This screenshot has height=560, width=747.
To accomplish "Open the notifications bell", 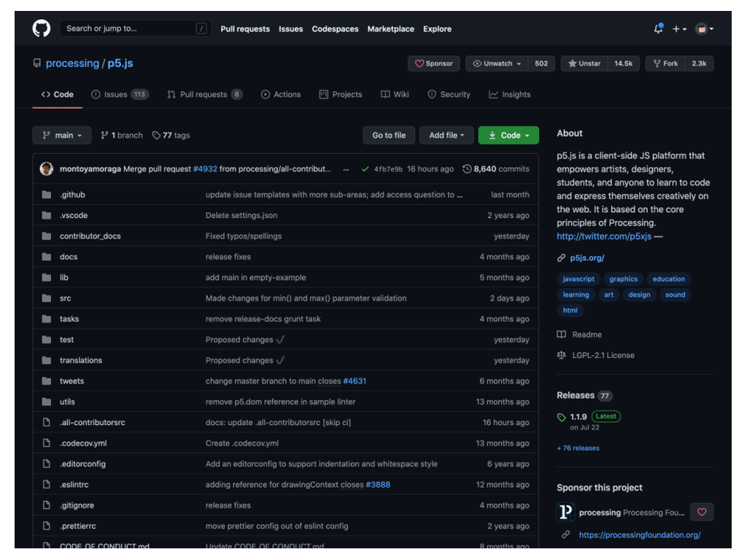I will (x=657, y=28).
